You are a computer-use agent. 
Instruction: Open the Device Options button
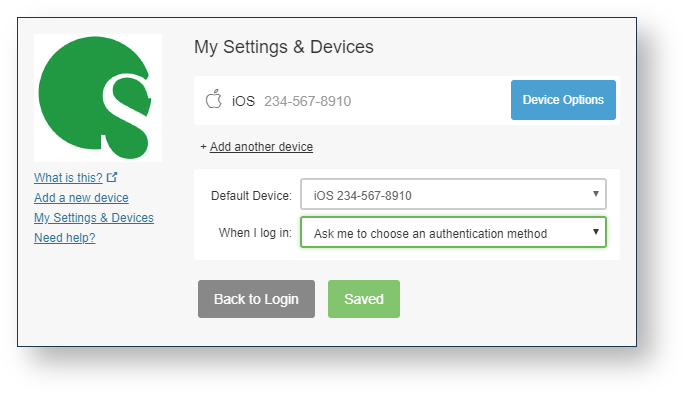click(x=563, y=100)
